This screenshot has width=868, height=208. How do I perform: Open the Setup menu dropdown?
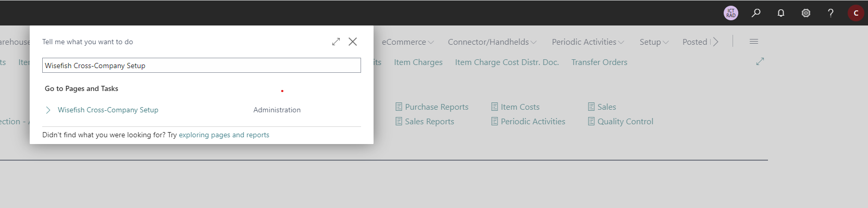(654, 42)
